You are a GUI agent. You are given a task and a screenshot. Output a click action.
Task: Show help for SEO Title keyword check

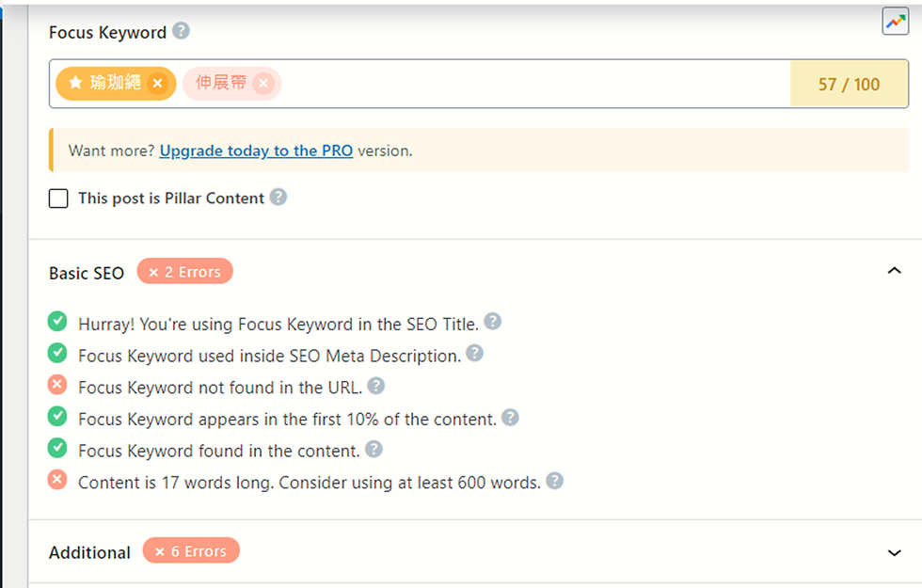click(493, 322)
